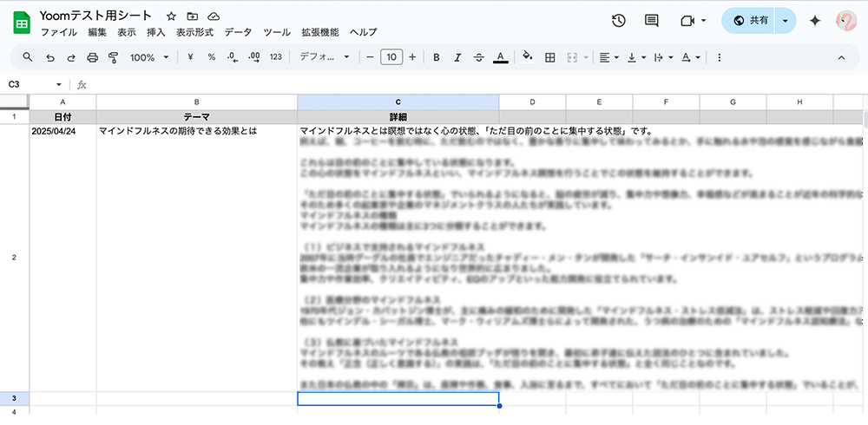Click the 共有 share button
Screen dimensions: 868x425
tap(752, 21)
